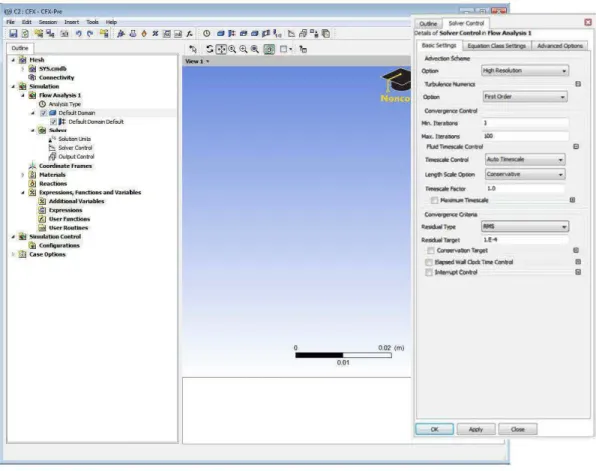Select Solver Control in the outline tree
Screen dimensions: 596x471
click(x=75, y=148)
